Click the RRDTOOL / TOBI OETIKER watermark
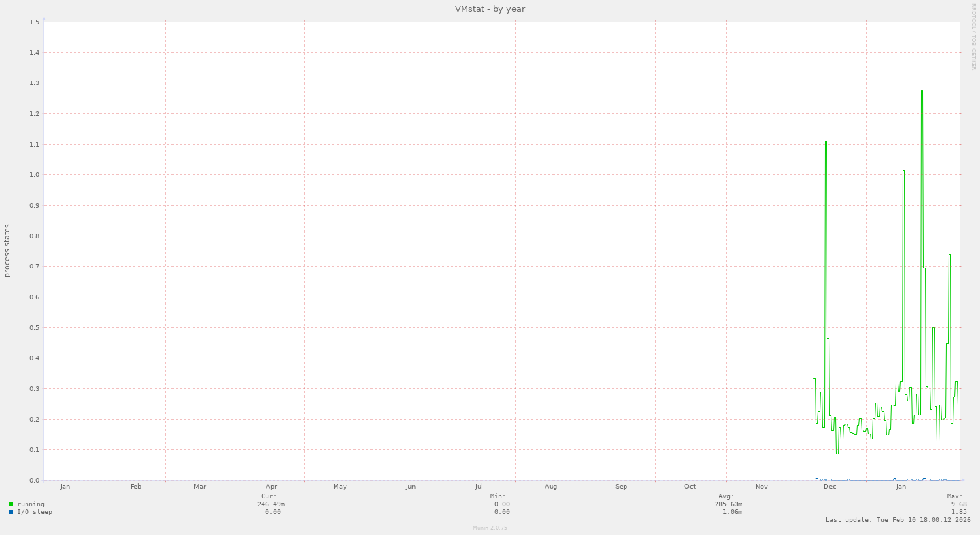The image size is (980, 535). pos(973,37)
